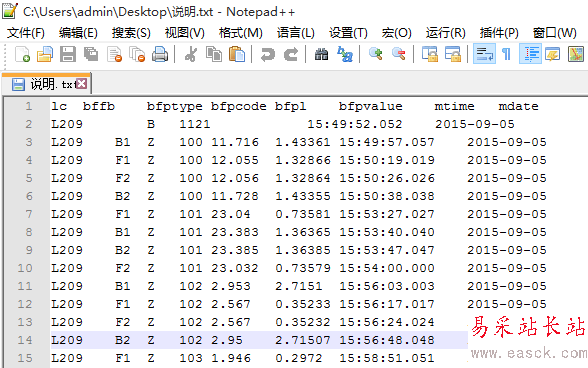Open the 格式(M) menu

pyautogui.click(x=240, y=33)
